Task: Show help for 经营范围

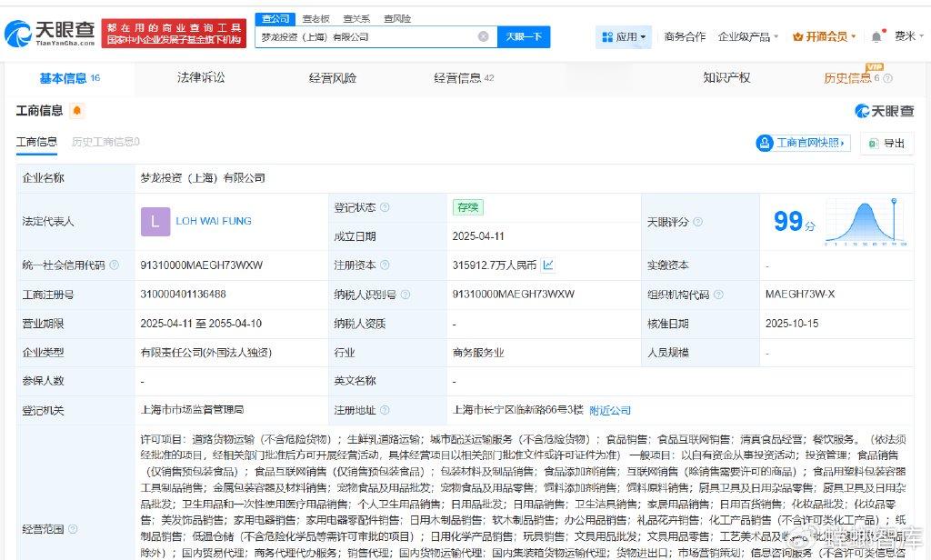Action: pyautogui.click(x=73, y=528)
